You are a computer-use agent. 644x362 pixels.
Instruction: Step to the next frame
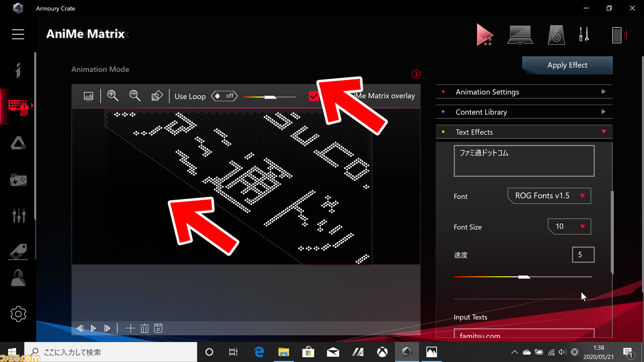107,328
